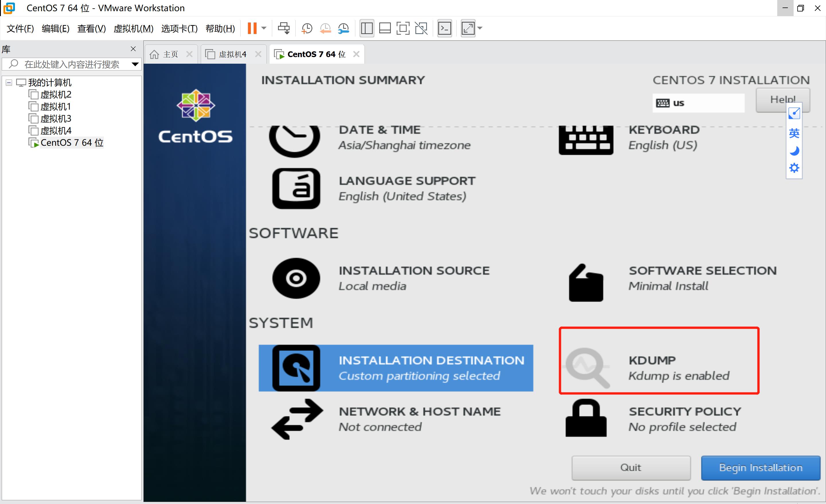Click No profile selected text
The width and height of the screenshot is (826, 504).
tap(682, 427)
